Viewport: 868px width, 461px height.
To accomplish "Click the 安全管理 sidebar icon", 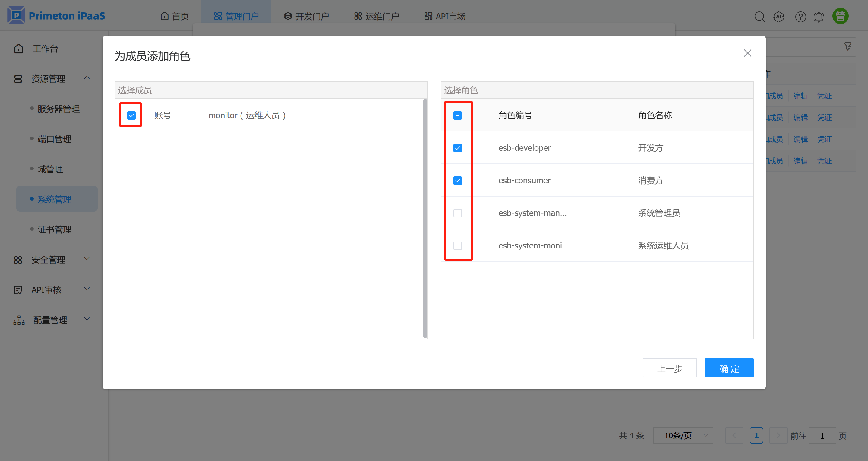I will [x=18, y=260].
